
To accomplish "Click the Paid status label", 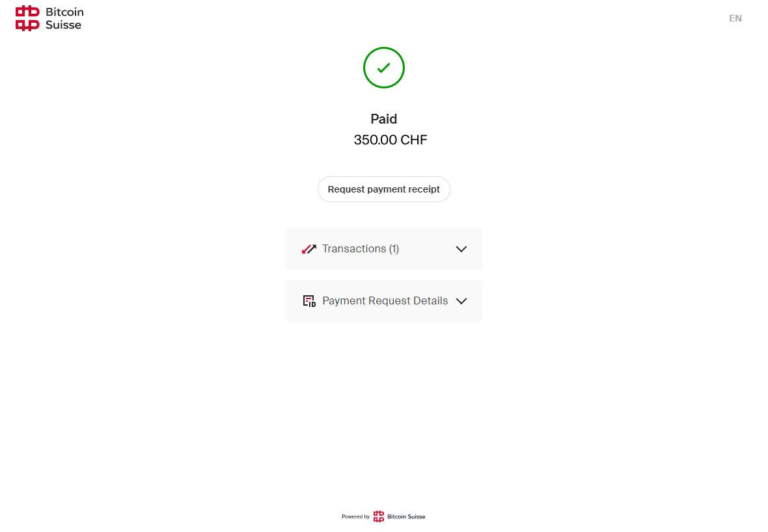I will [384, 118].
